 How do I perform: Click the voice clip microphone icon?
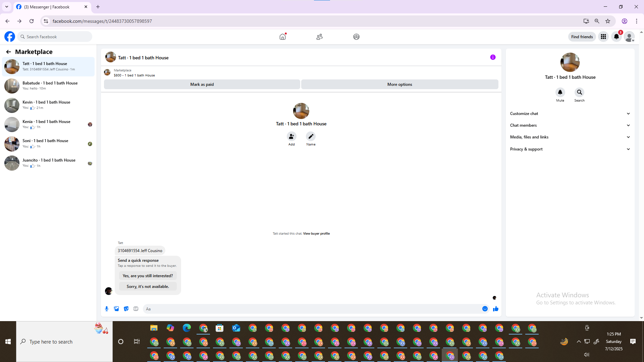pyautogui.click(x=107, y=309)
